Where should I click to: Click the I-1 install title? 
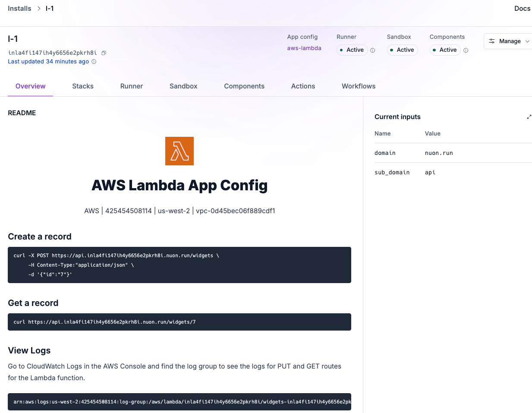(13, 39)
